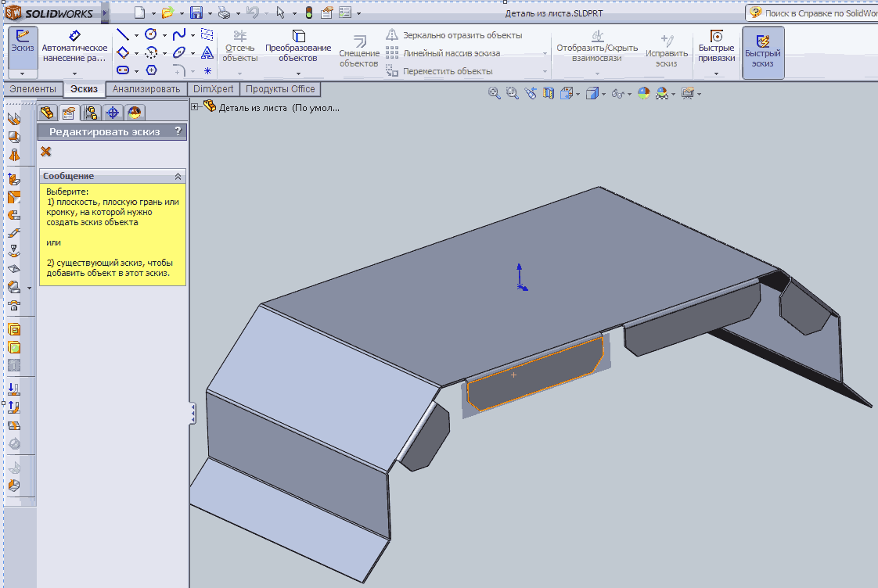
Task: Open Линейный массив эскиза dropdown arrow
Action: pyautogui.click(x=545, y=54)
